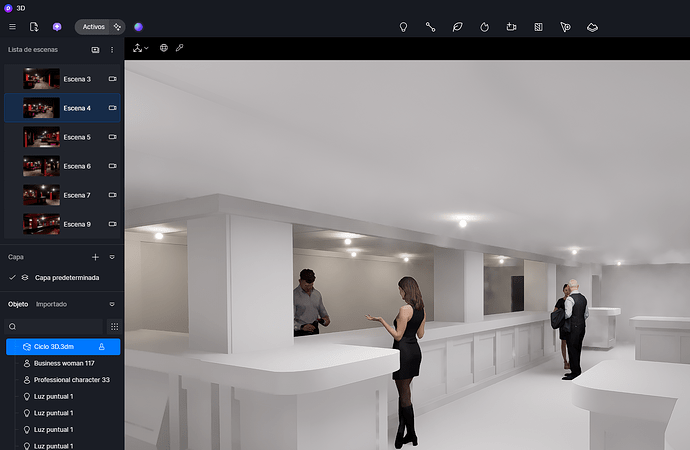The height and width of the screenshot is (450, 690).
Task: Open the hamburger main menu
Action: [12, 27]
